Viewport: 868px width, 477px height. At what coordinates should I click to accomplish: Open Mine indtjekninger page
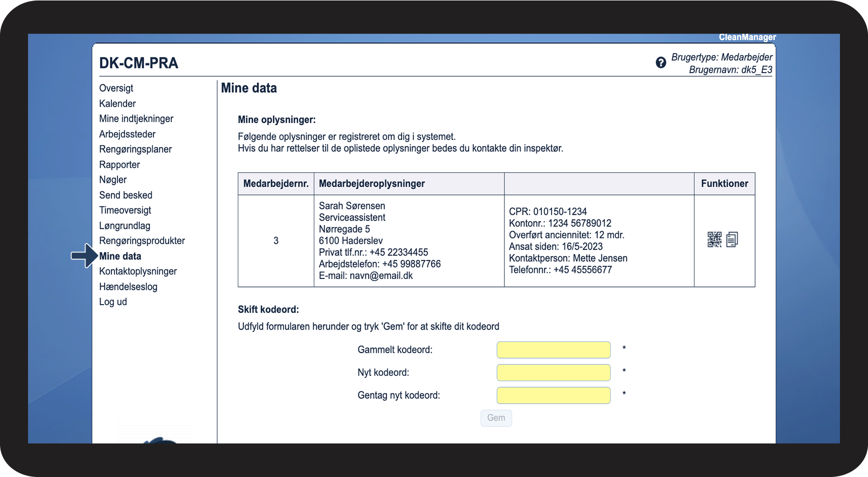pos(136,119)
